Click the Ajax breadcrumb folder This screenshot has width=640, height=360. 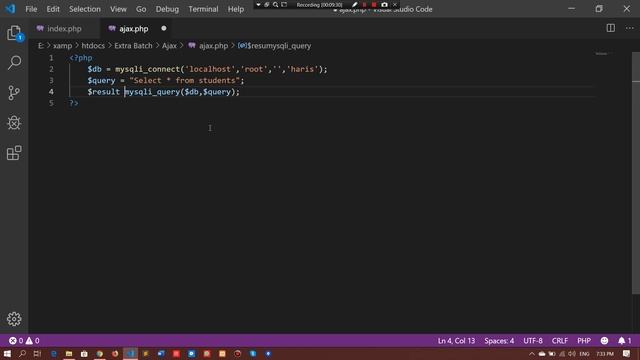[x=169, y=46]
